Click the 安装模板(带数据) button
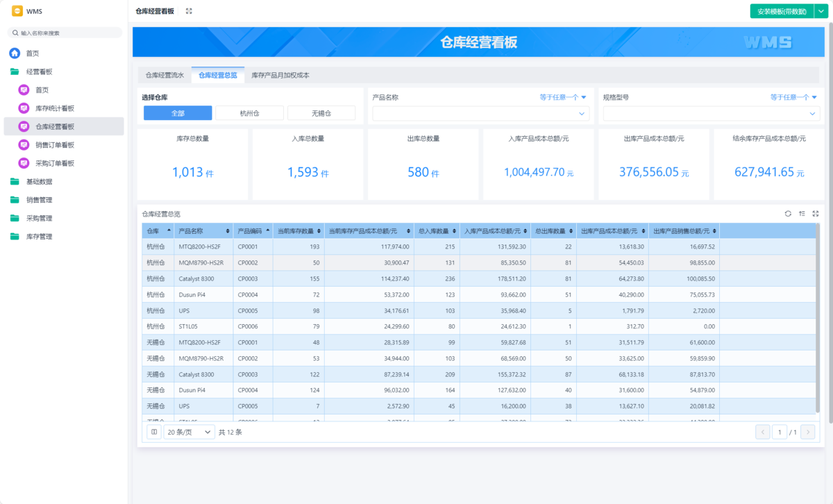 tap(782, 11)
